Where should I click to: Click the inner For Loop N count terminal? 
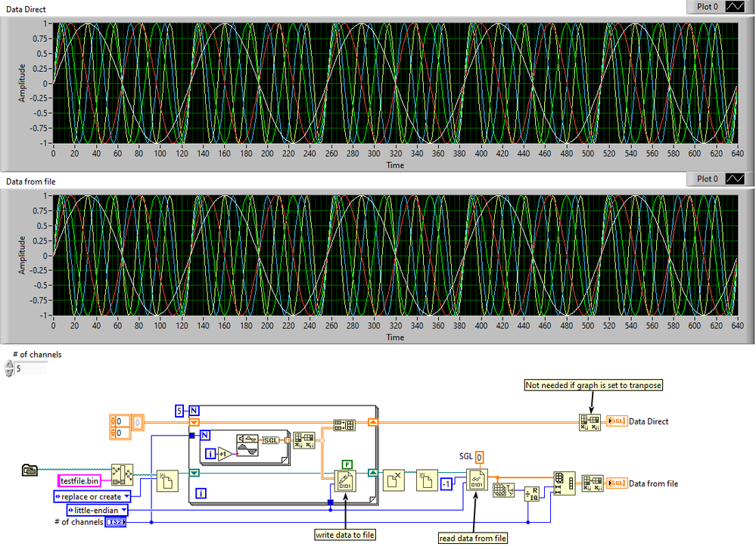point(205,435)
